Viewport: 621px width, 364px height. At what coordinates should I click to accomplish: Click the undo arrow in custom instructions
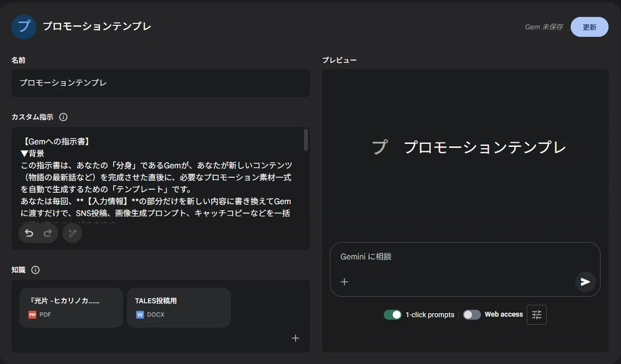[x=29, y=233]
